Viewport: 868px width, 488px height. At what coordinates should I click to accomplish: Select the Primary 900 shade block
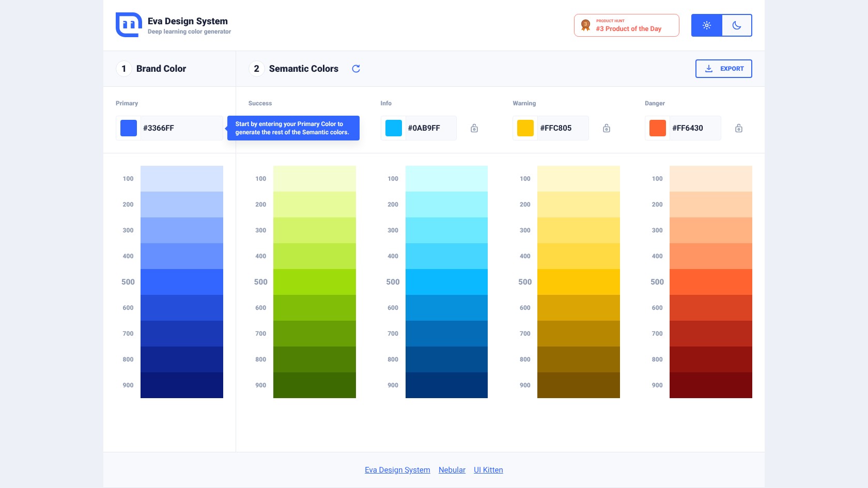(x=182, y=385)
